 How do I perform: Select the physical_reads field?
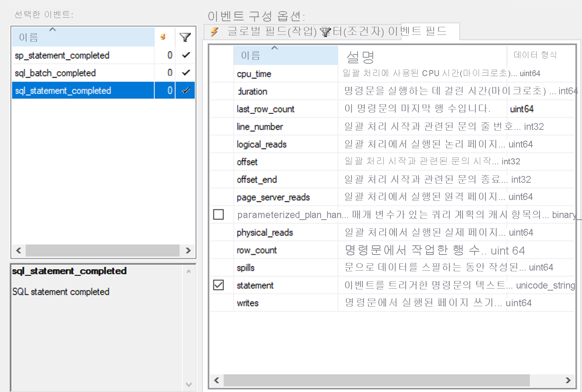265,232
